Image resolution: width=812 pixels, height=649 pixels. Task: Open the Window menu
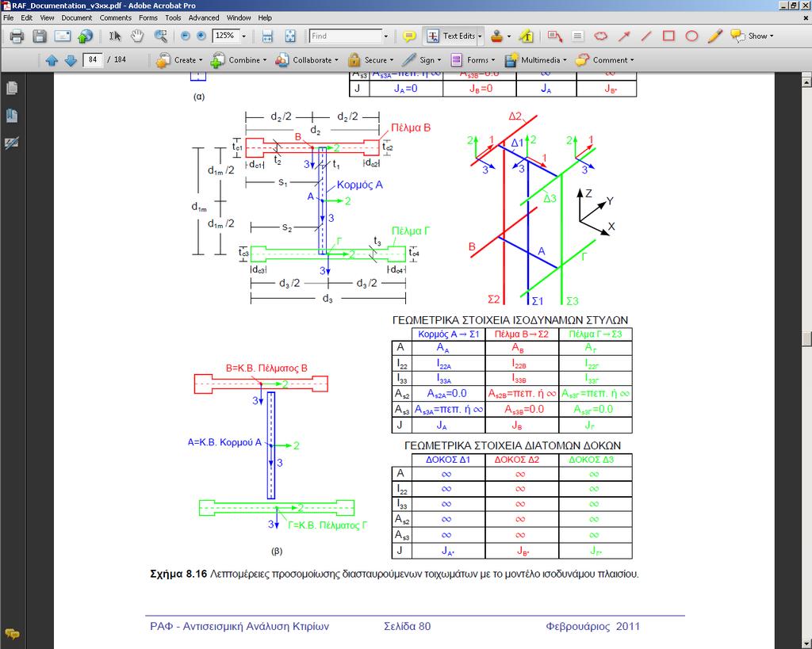239,17
